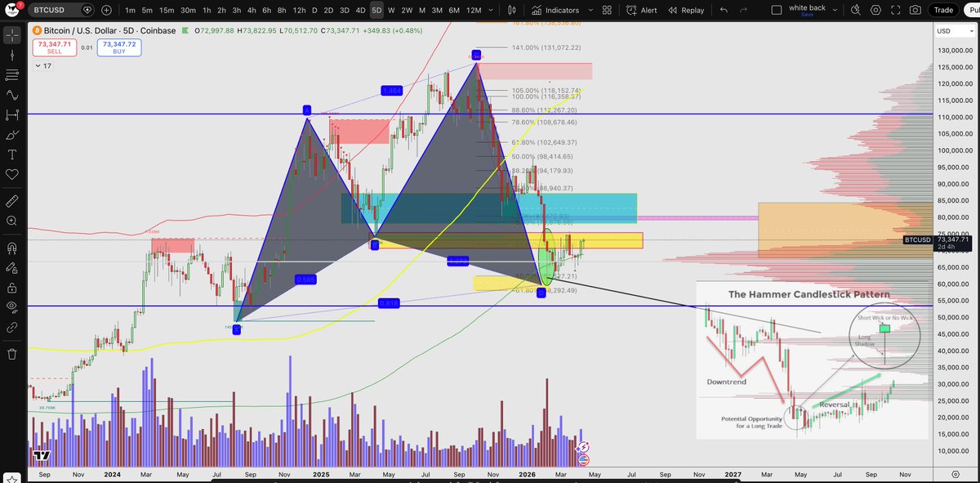Viewport: 980px width, 483px height.
Task: Select the 15m timeframe
Action: tap(166, 10)
